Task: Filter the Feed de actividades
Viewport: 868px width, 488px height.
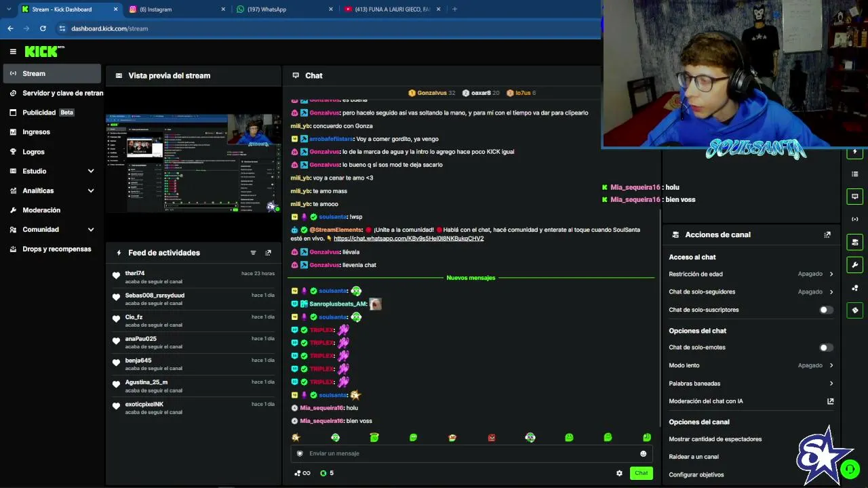Action: [x=253, y=253]
